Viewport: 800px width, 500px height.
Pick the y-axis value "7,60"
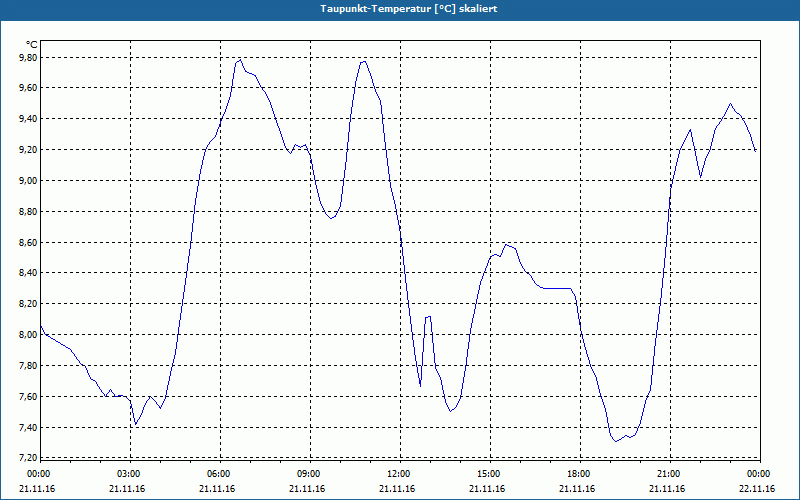coord(28,396)
